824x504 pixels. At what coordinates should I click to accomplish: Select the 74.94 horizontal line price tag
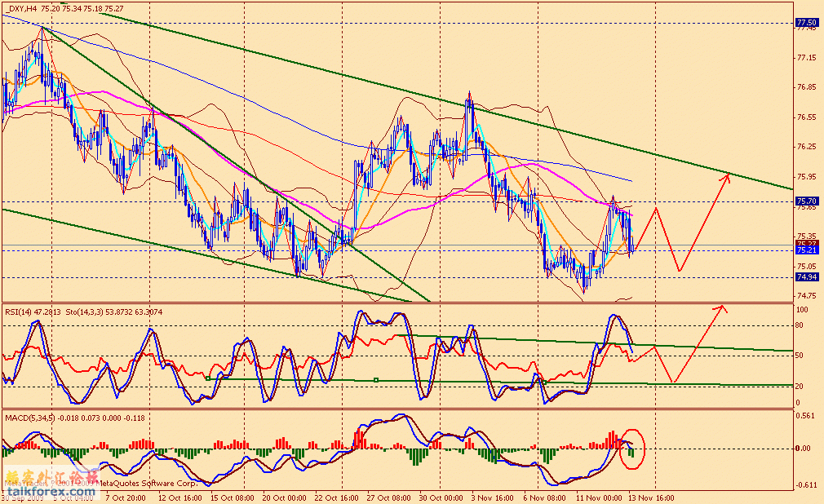click(x=807, y=277)
